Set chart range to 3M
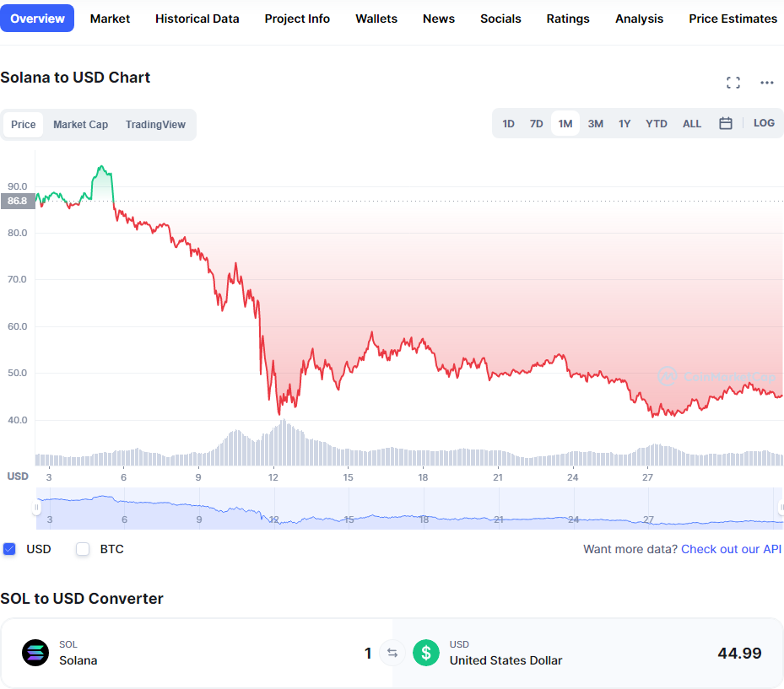 [596, 123]
